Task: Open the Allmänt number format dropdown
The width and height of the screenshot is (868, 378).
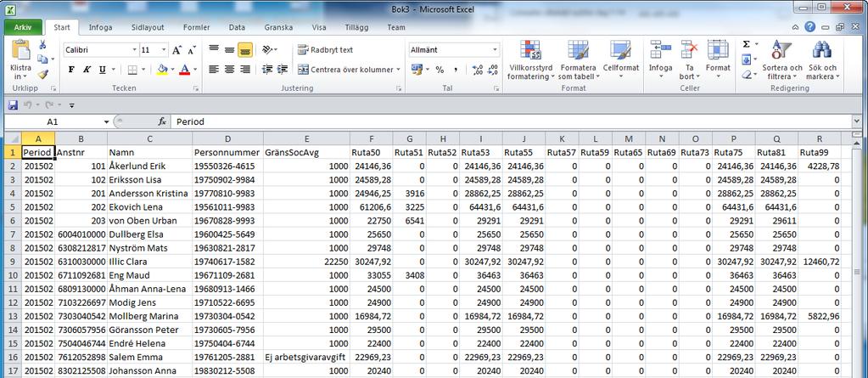Action: click(x=495, y=50)
